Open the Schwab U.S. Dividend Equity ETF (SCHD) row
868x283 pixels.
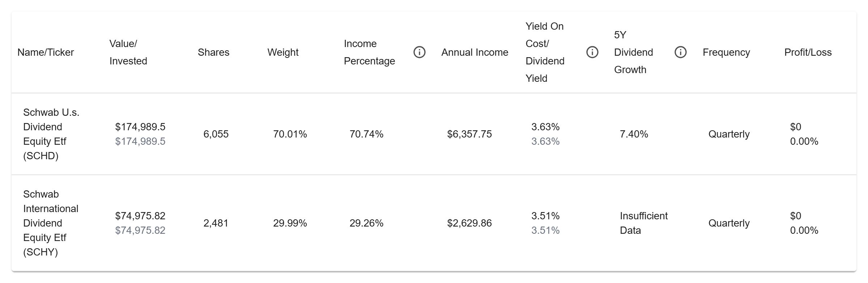pos(51,134)
